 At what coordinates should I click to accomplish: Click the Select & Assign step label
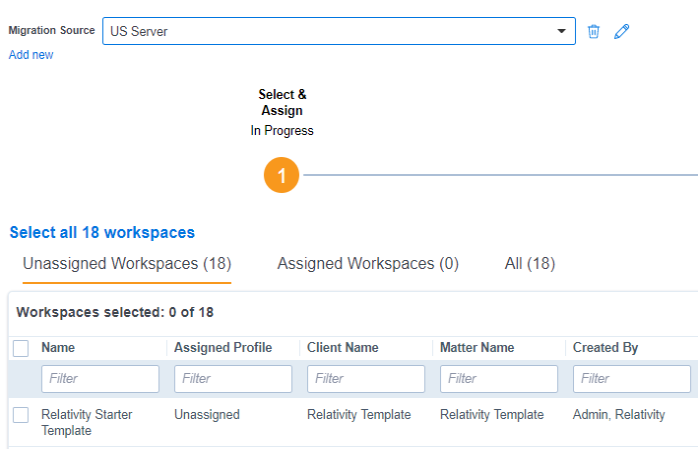(282, 102)
